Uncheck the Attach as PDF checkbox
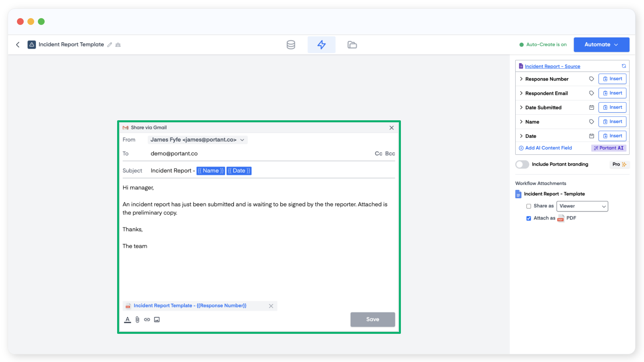Viewport: 644px width, 362px height. tap(528, 218)
